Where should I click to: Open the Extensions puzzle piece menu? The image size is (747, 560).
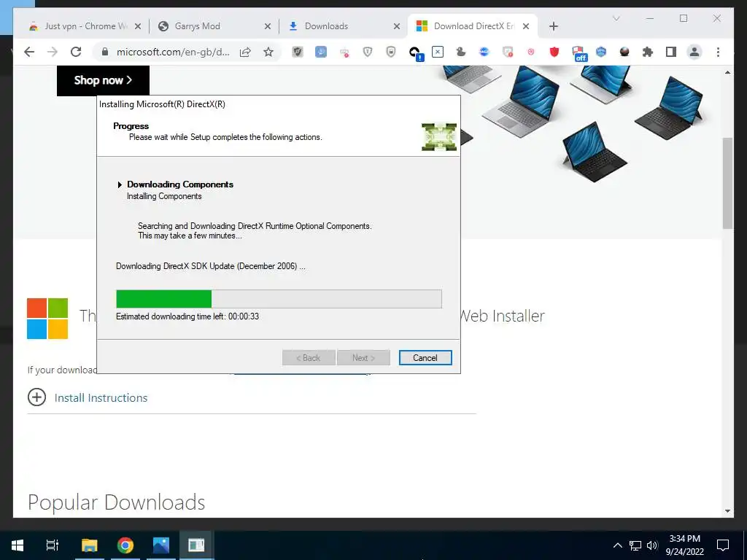point(648,52)
